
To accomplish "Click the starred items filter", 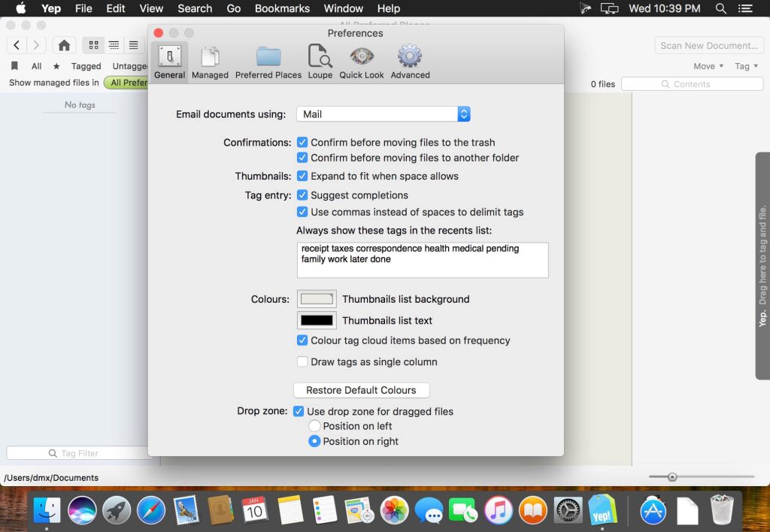I will pos(56,66).
